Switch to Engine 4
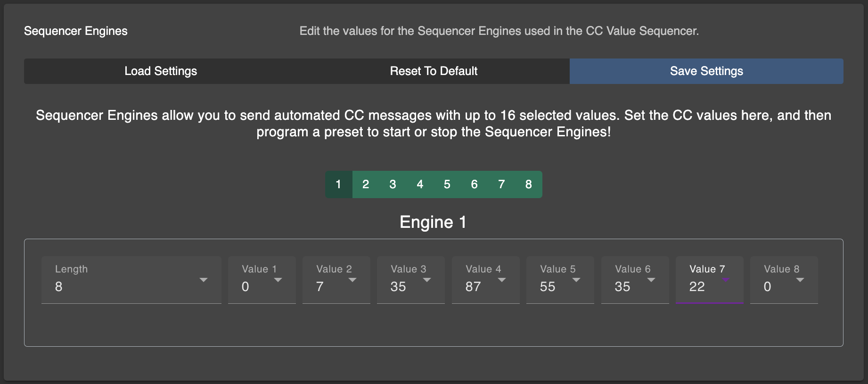This screenshot has height=384, width=868. pyautogui.click(x=420, y=184)
